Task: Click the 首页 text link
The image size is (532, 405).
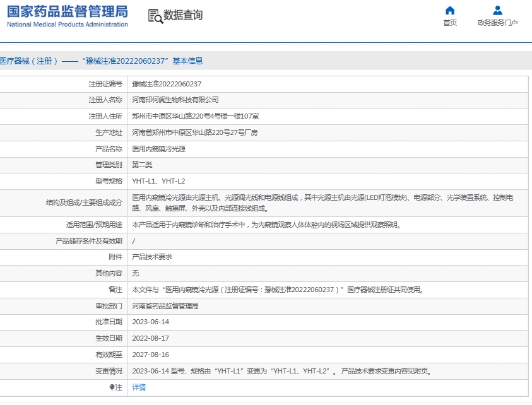Action: (450, 23)
